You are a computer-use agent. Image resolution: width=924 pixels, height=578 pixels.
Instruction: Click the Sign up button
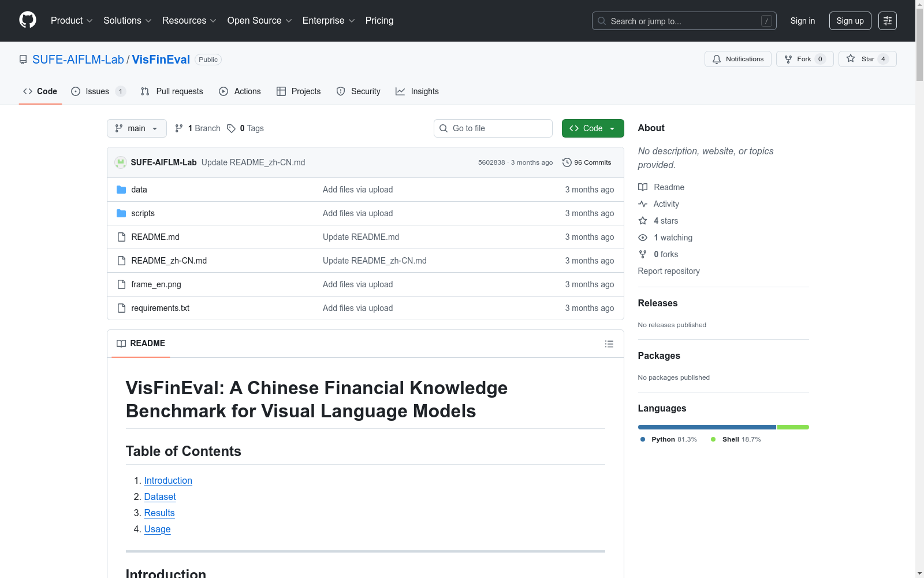coord(850,21)
